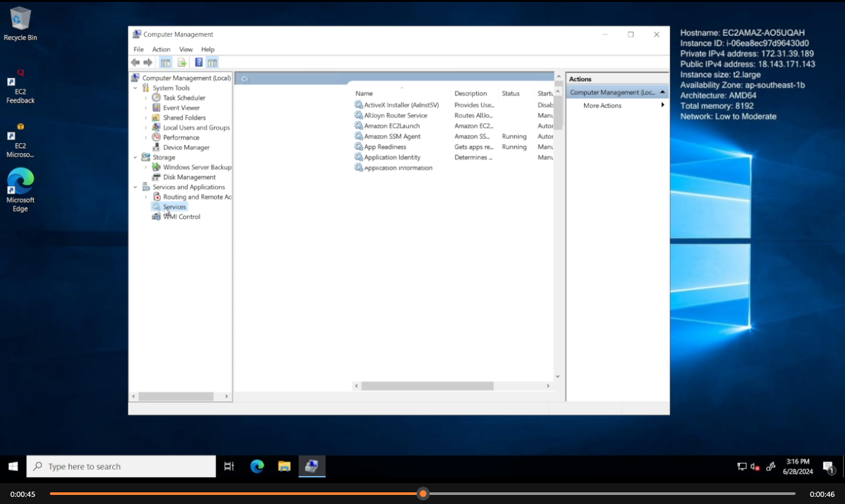Click the Export List toolbar icon
The height and width of the screenshot is (504, 845).
click(182, 62)
